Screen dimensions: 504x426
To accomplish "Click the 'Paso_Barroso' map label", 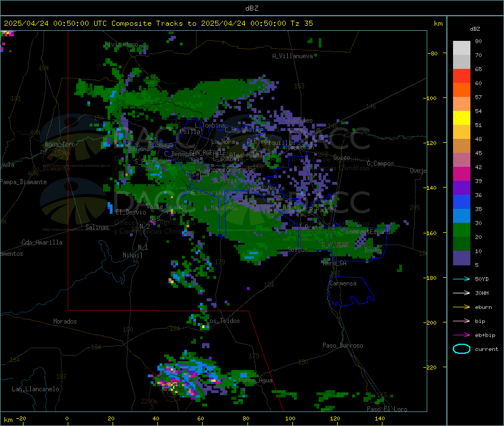I will pos(343,345).
